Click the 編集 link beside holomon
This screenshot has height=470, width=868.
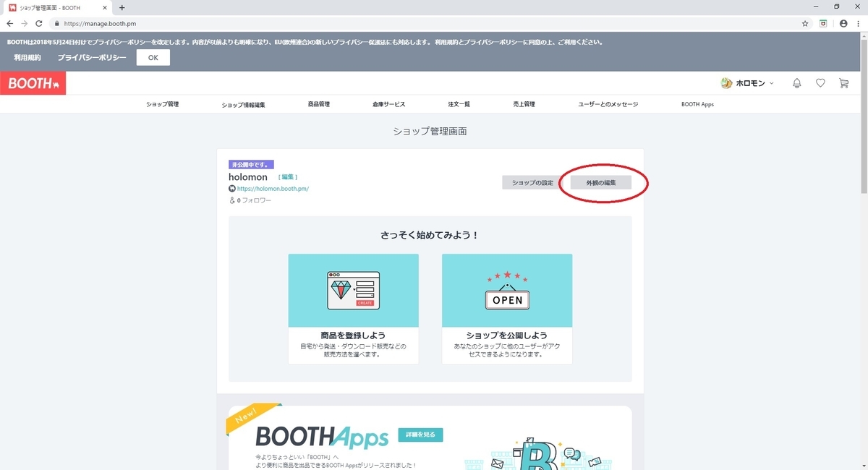coord(288,177)
